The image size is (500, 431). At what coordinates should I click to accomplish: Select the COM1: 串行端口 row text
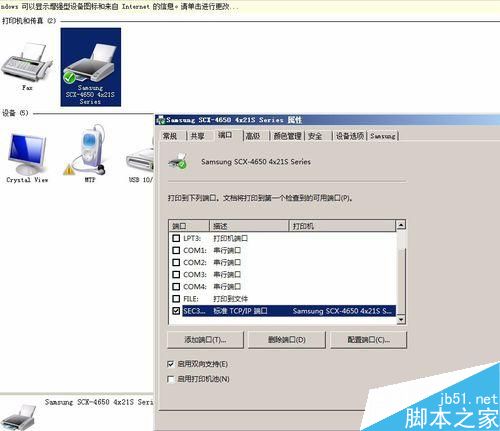[212, 250]
